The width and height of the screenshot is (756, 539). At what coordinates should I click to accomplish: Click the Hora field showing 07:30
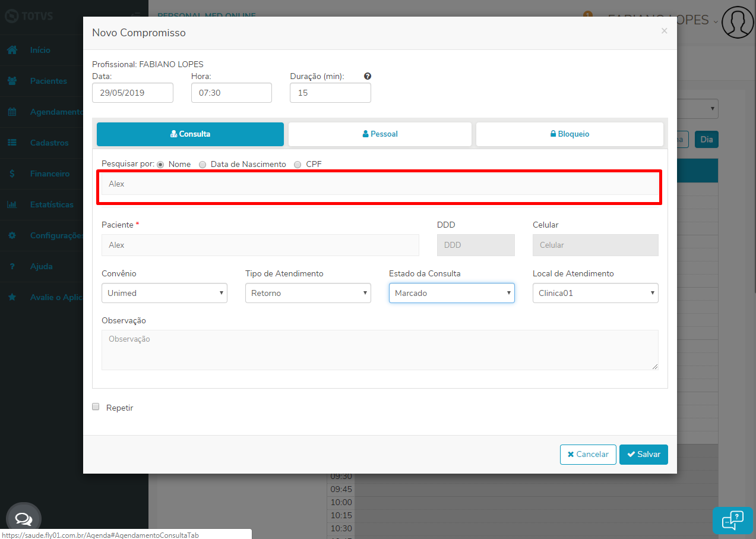tap(232, 93)
